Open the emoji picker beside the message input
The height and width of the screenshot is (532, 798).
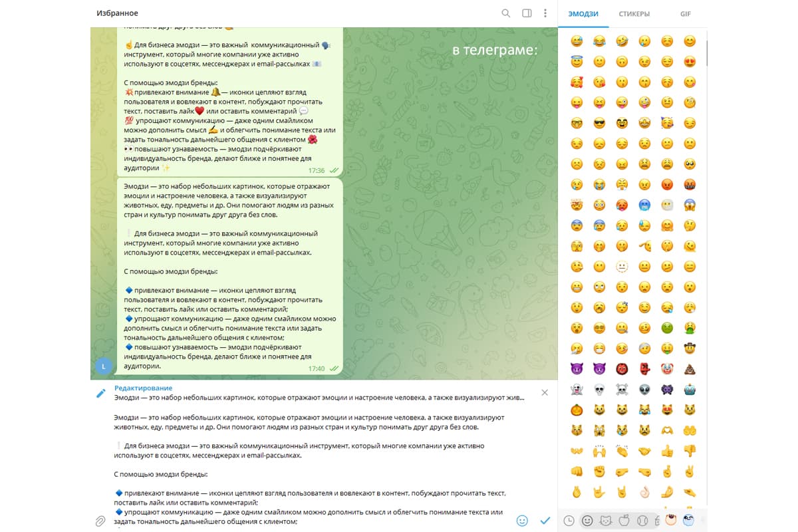coord(523,522)
